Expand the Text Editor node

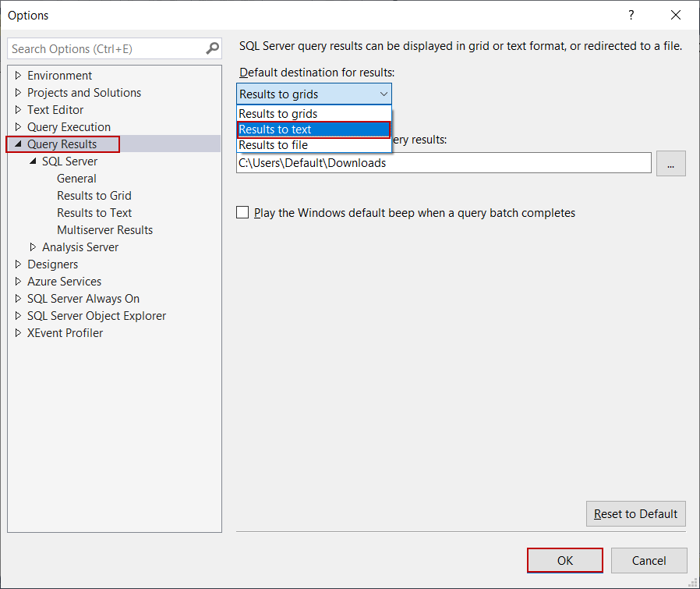(x=19, y=110)
